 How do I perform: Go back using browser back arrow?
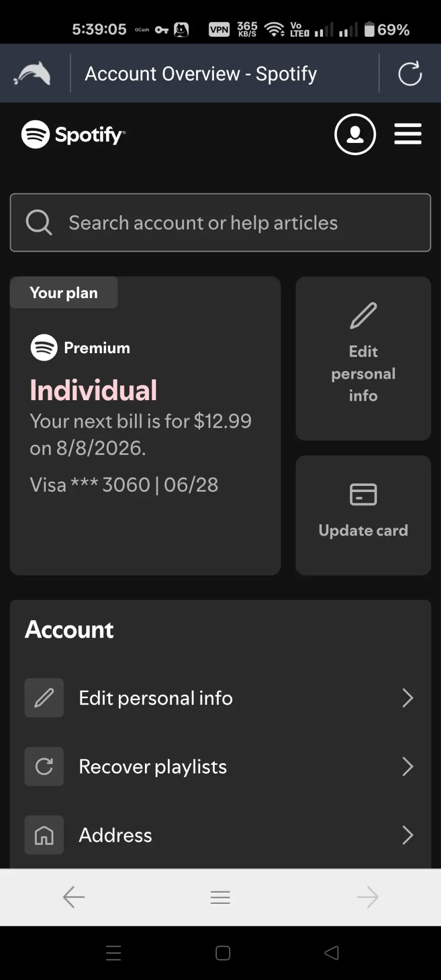coord(73,897)
